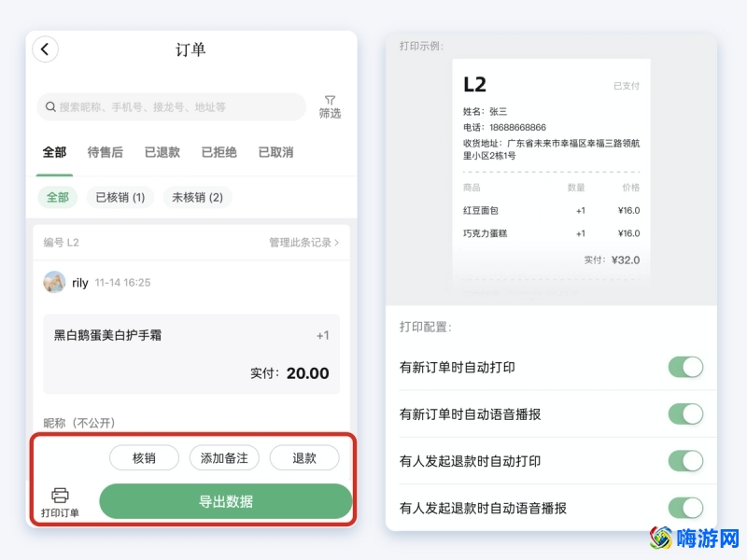Screen dimensions: 747x560
Task: Toggle 有新订单时自动语音播报 switch
Action: pos(685,413)
